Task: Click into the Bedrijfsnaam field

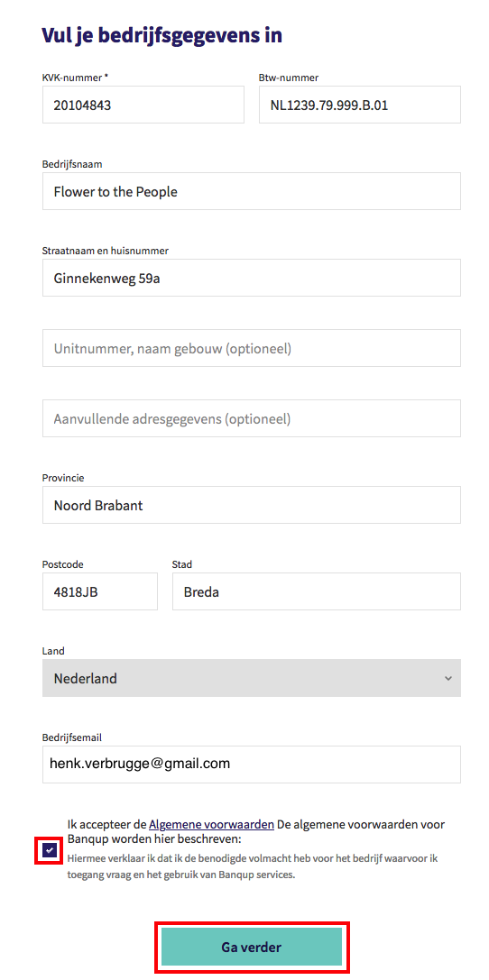Action: 252,191
